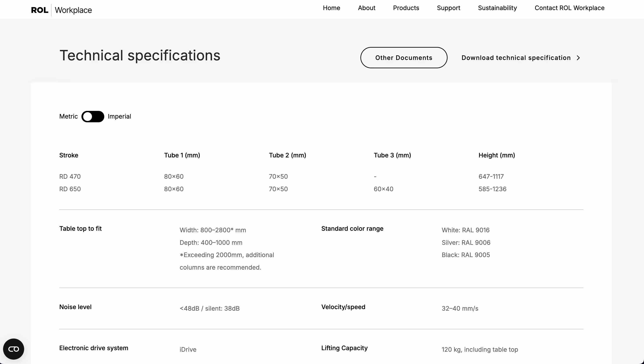This screenshot has width=644, height=364.
Task: Open the Contact ROL Workplace link
Action: tap(570, 8)
